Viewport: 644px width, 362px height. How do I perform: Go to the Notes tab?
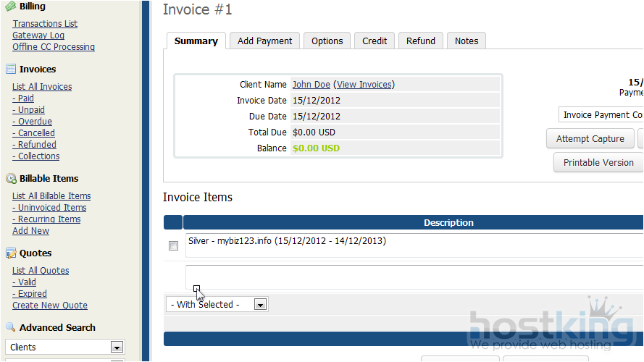[x=466, y=41]
